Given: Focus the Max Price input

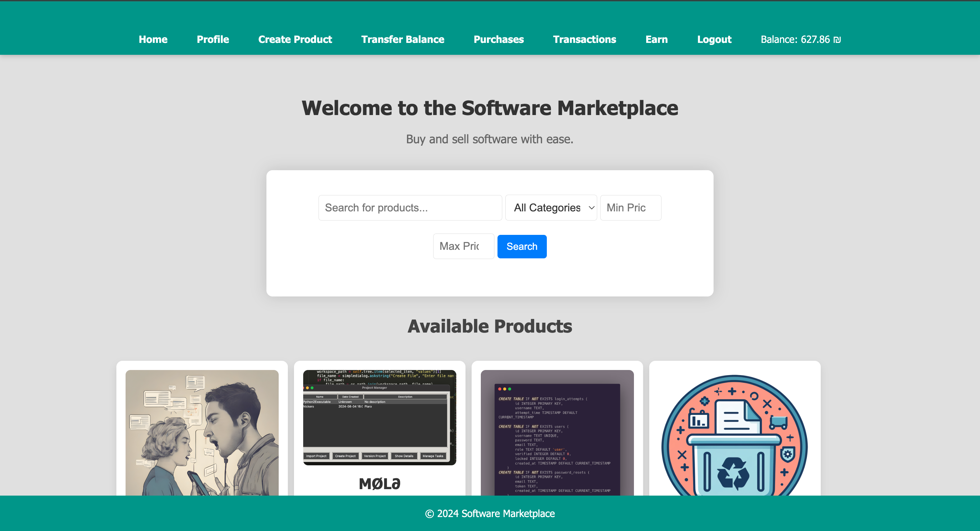Looking at the screenshot, I should [463, 246].
